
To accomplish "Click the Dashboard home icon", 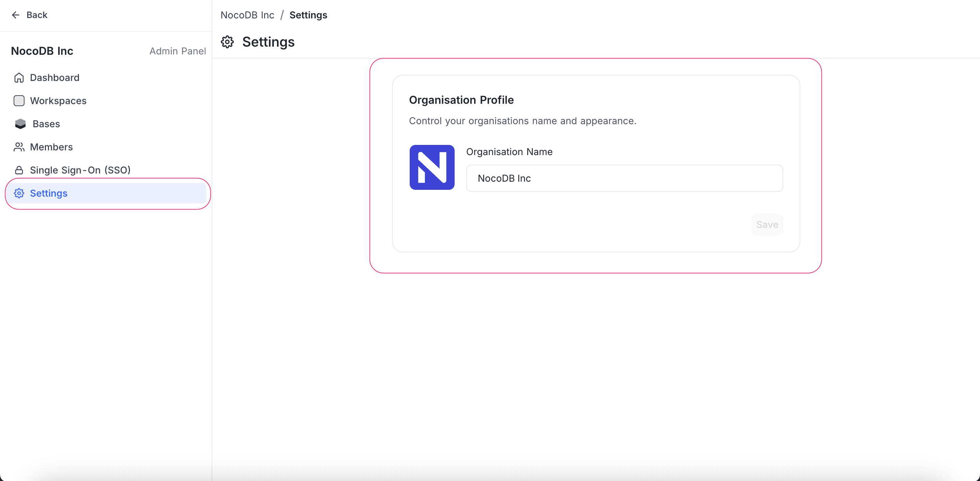I will (19, 78).
